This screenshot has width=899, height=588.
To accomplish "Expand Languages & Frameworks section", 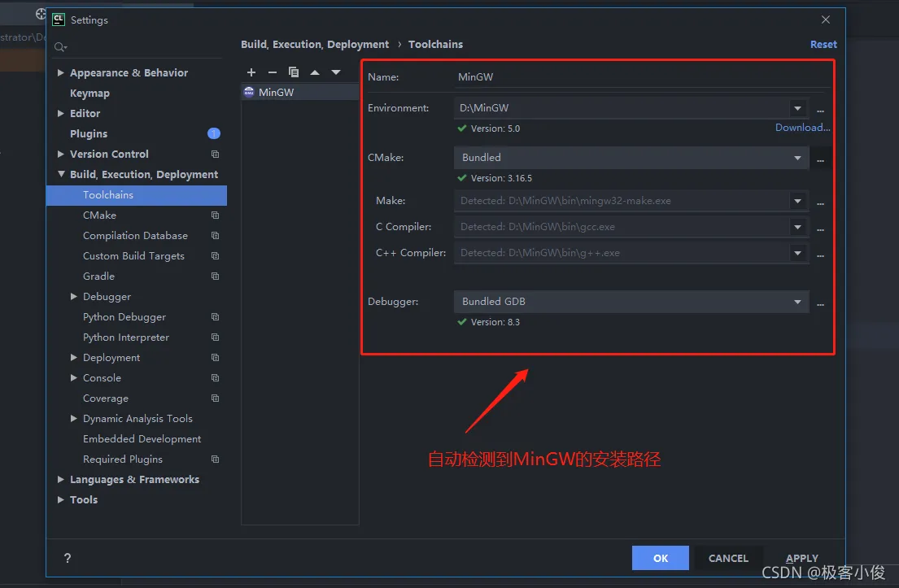I will click(x=61, y=479).
